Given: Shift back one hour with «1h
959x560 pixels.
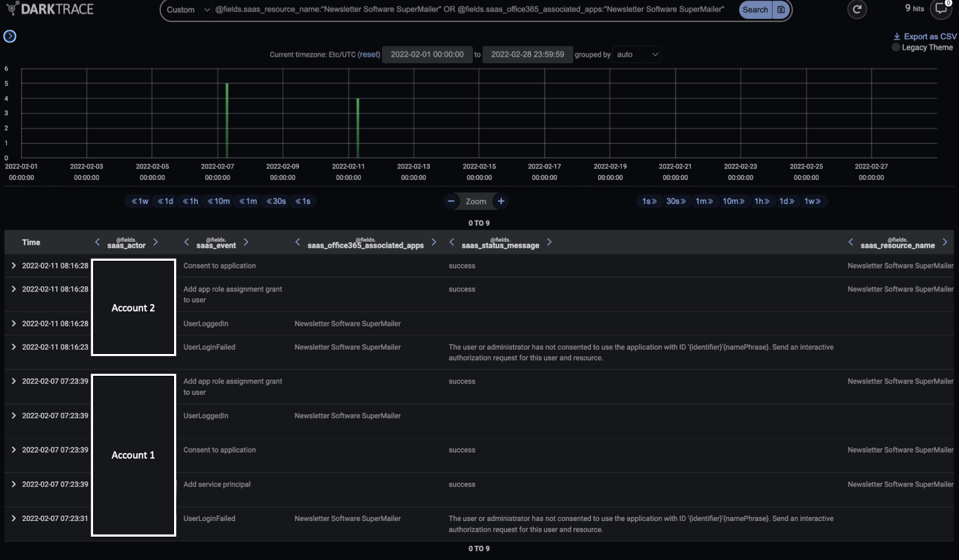Looking at the screenshot, I should (x=190, y=201).
